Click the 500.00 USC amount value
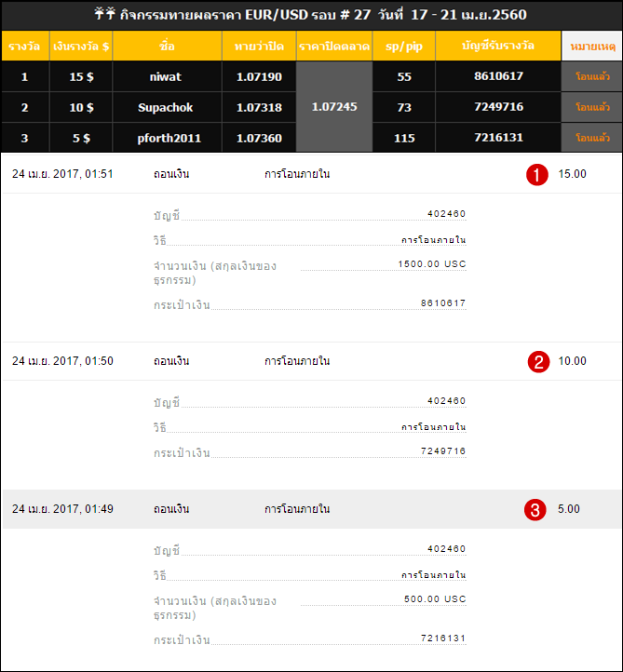 [434, 600]
